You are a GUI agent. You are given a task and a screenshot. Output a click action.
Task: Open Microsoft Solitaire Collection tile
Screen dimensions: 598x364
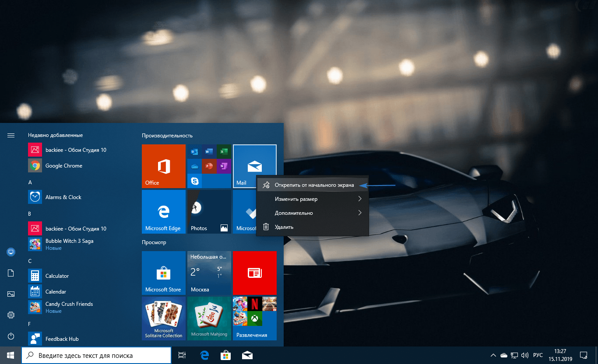tap(163, 318)
